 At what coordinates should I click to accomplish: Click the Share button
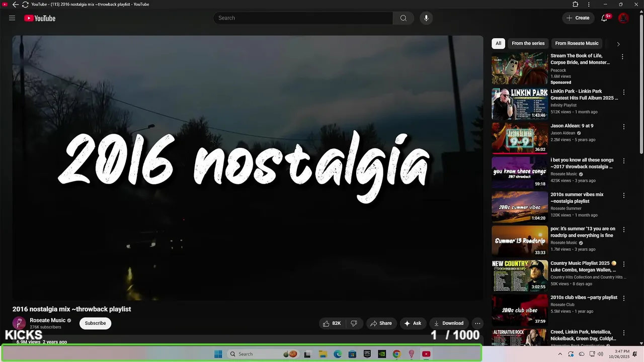click(x=381, y=323)
